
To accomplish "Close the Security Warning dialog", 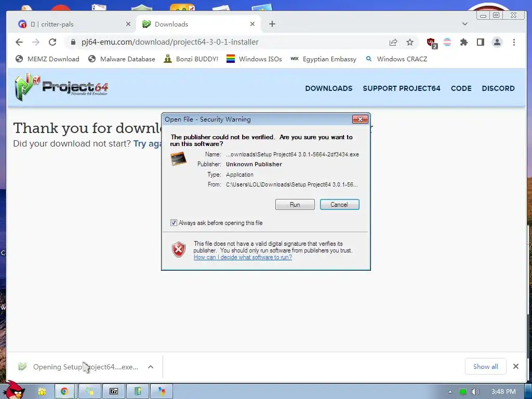I will [x=361, y=119].
